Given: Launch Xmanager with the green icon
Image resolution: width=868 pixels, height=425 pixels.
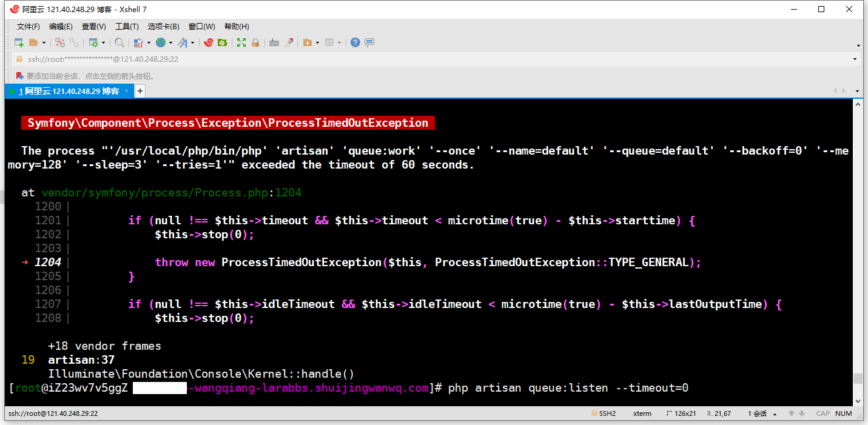Looking at the screenshot, I should (x=223, y=42).
